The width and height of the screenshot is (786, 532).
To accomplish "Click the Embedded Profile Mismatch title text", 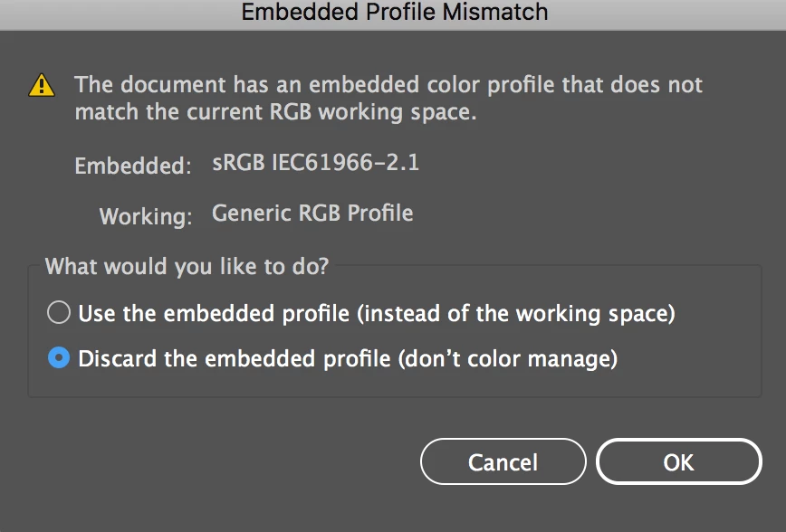I will point(395,12).
